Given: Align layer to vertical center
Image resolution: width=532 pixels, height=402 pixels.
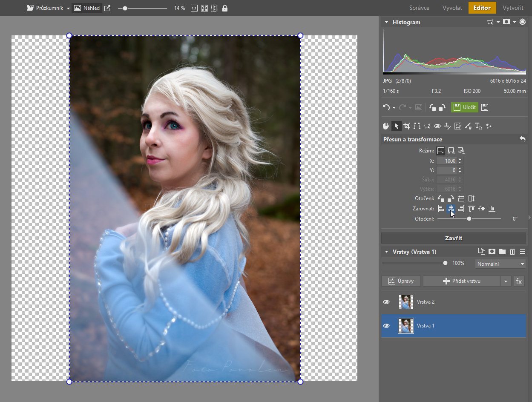Looking at the screenshot, I should pos(482,209).
